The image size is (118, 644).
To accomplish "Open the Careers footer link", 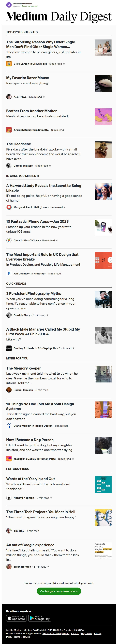I will coord(75,633).
